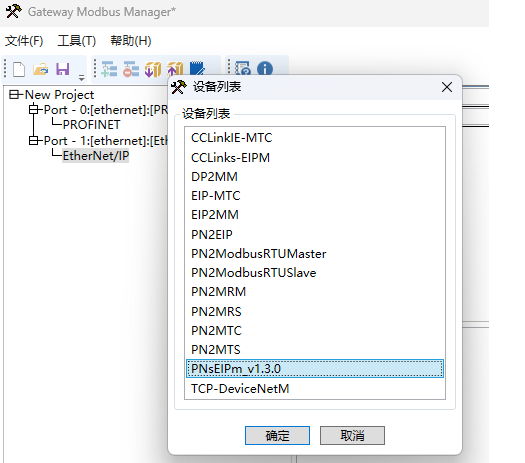This screenshot has height=463, width=525.
Task: Choose DP2MM in device list
Action: (315, 176)
